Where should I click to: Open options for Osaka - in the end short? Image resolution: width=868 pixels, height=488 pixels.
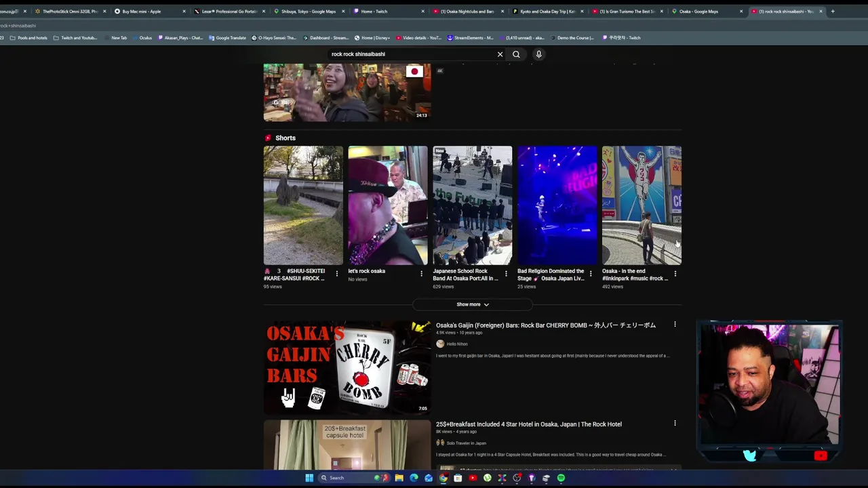(675, 274)
